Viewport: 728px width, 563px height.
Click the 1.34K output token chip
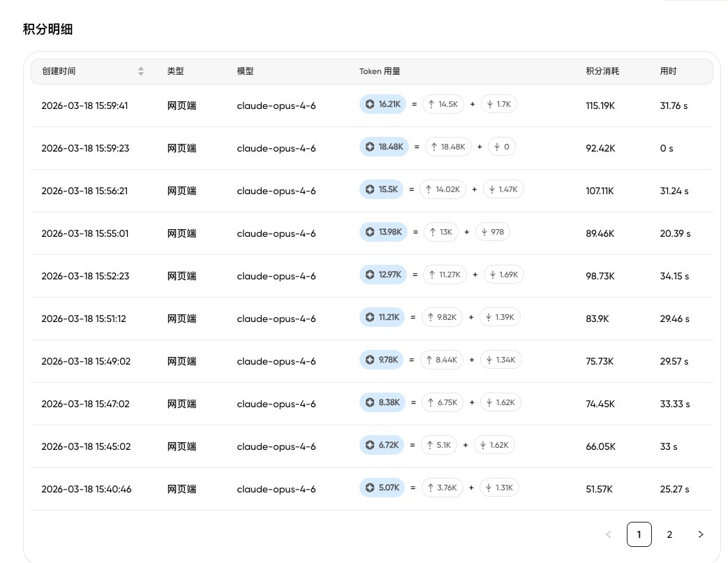501,360
